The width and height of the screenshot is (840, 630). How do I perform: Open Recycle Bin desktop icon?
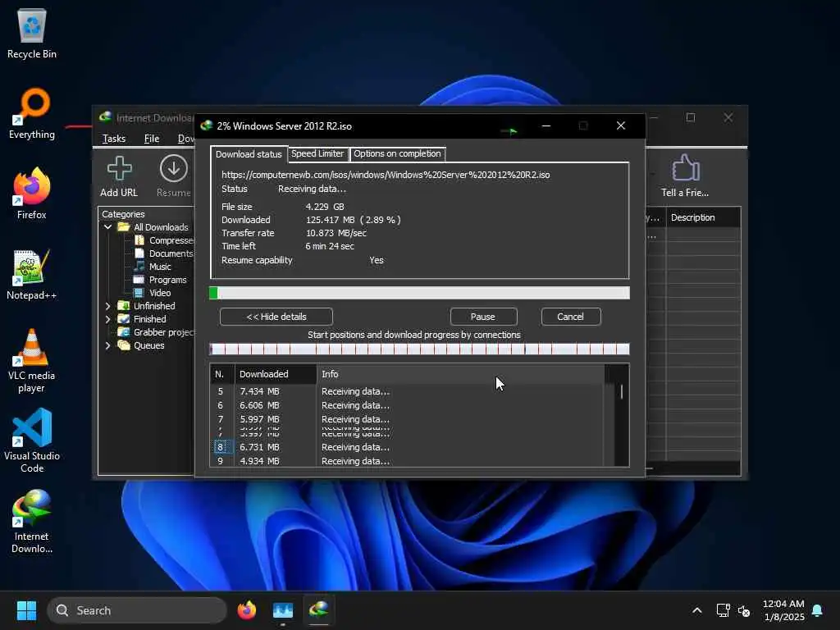click(x=32, y=33)
